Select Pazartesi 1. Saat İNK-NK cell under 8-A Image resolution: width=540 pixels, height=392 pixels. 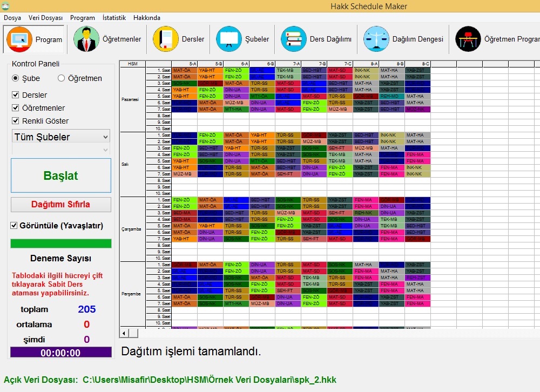366,70
